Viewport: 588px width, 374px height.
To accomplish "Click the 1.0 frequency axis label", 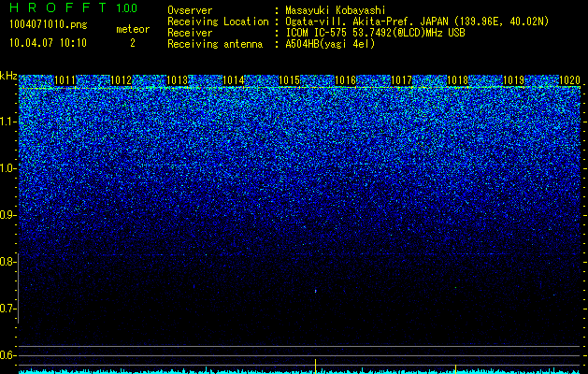I will (x=8, y=168).
